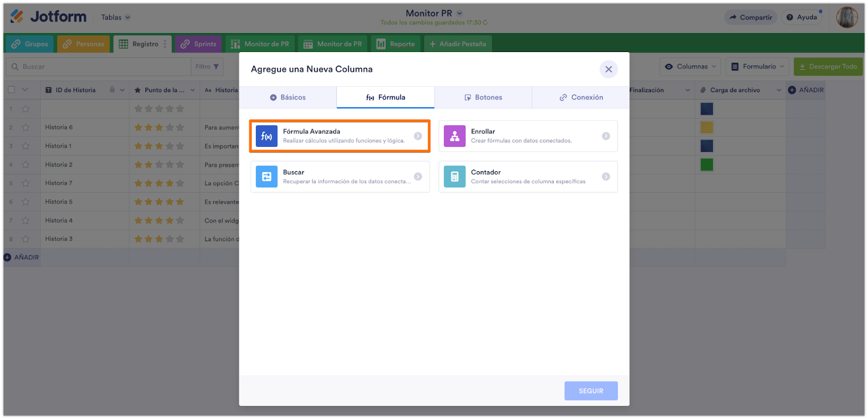Click the filter funnel icon
This screenshot has width=868, height=419.
click(x=216, y=67)
